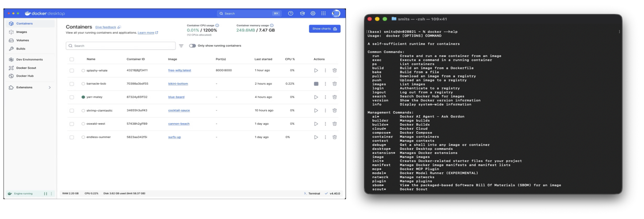
Task: Delete the endless-summer container via trash icon
Action: [334, 137]
